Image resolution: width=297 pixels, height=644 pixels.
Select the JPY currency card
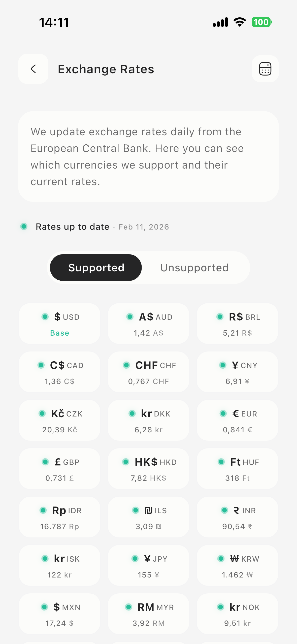148,565
